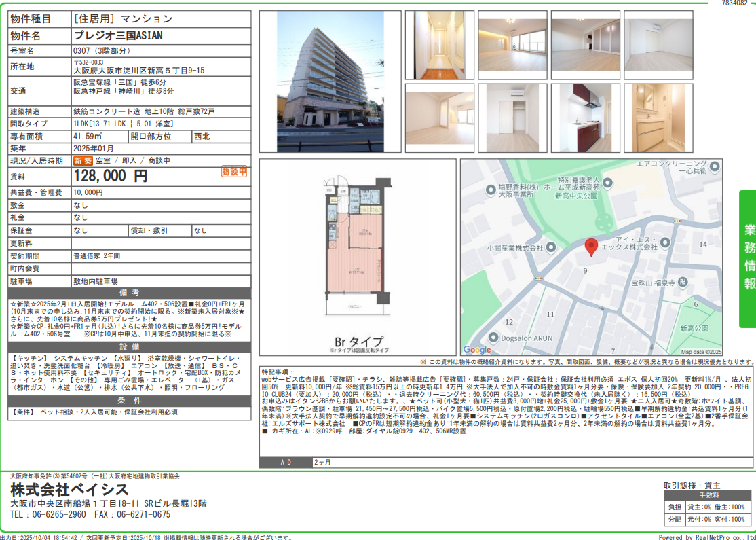This screenshot has height=540, width=756.
Task: Click the Powered by RealNetPro link
Action: tap(706, 537)
